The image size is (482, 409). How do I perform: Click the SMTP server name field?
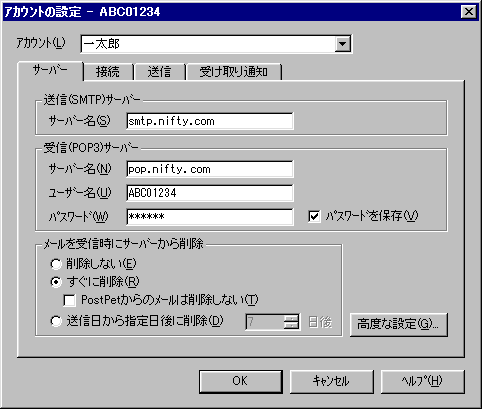pyautogui.click(x=210, y=121)
